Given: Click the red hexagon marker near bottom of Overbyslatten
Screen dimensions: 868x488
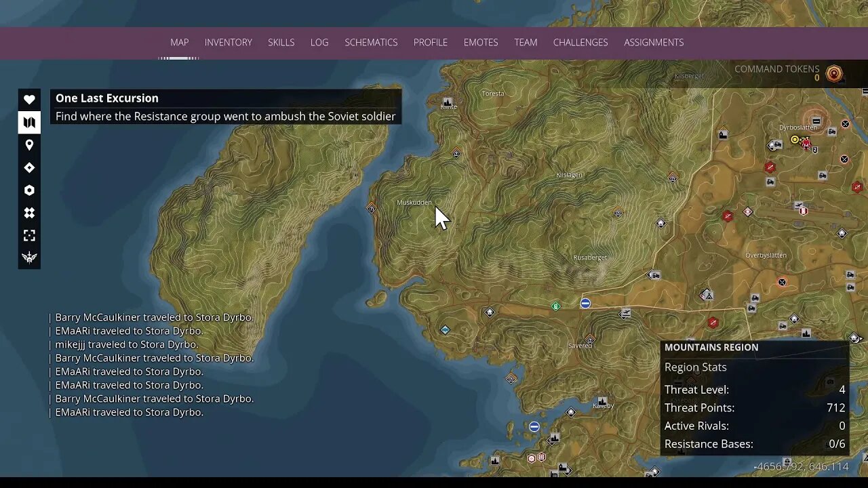Looking at the screenshot, I should pos(713,323).
